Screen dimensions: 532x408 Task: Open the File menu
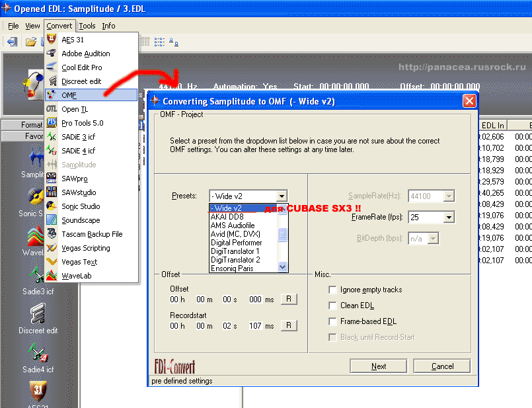click(x=14, y=26)
